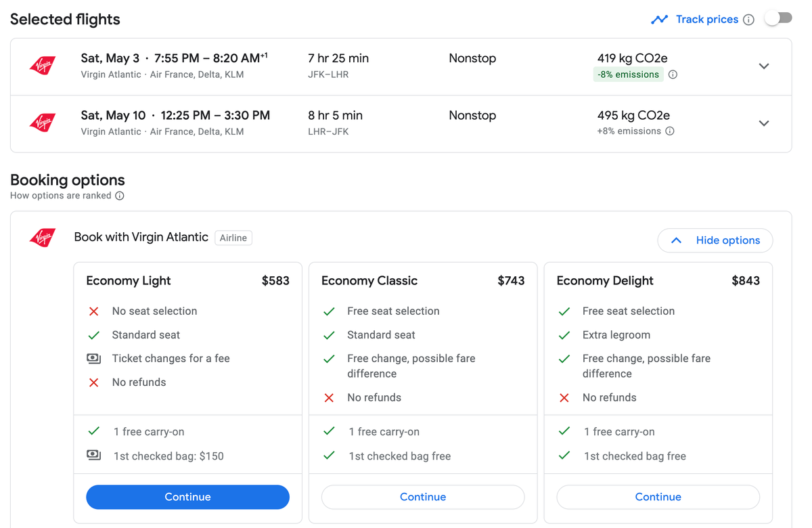This screenshot has height=528, width=812.
Task: Click the Virgin Atlantic logo on the May 3 flight
Action: [x=43, y=66]
